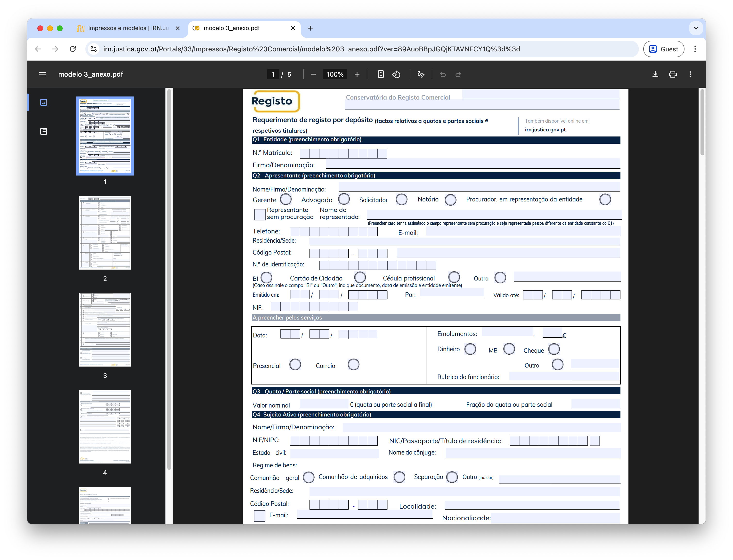Click the page number input field
The height and width of the screenshot is (560, 733).
[x=273, y=74]
